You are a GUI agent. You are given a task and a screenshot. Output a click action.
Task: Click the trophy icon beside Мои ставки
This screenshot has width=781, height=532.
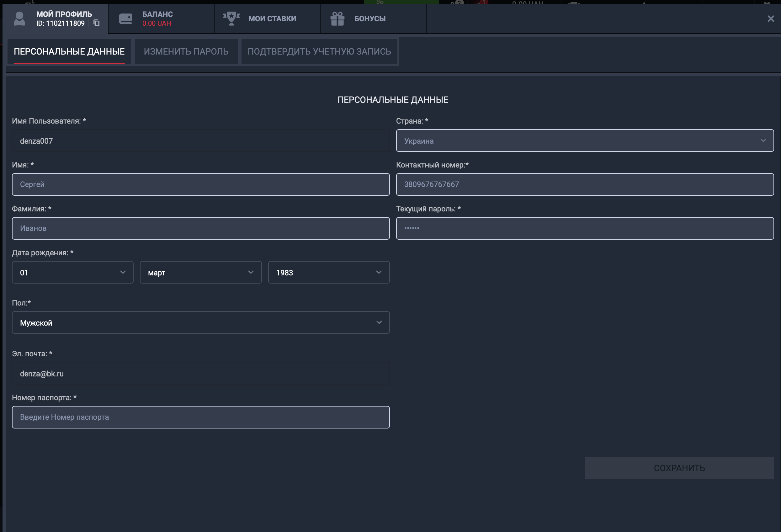pyautogui.click(x=231, y=19)
